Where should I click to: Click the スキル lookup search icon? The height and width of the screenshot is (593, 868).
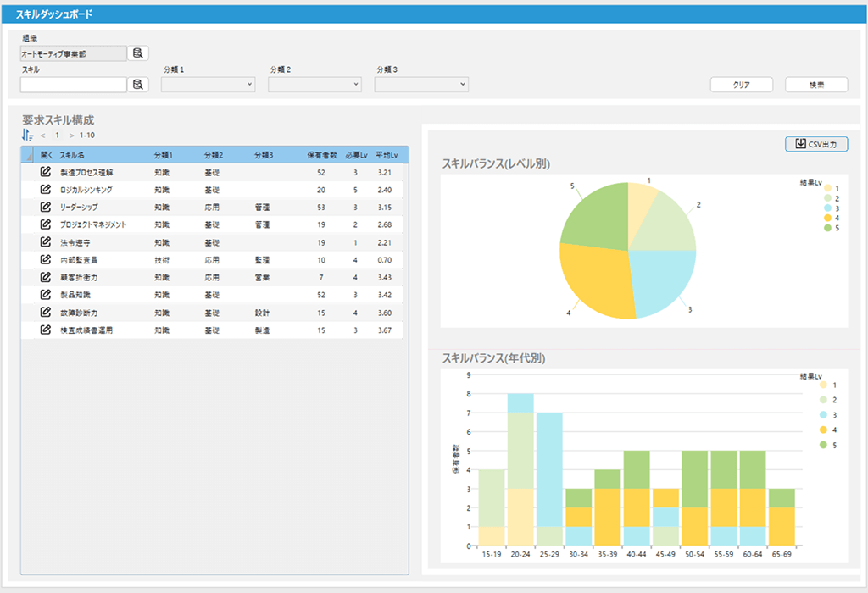(x=138, y=85)
